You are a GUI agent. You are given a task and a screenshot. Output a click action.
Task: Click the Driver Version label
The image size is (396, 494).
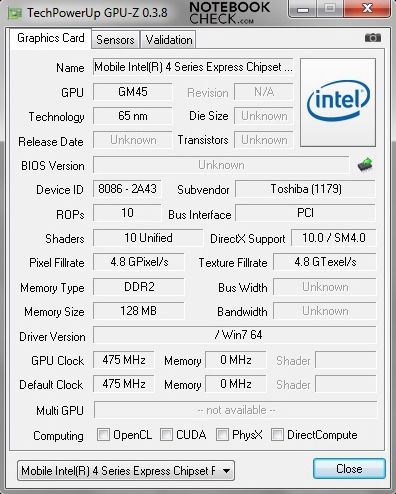click(x=52, y=337)
